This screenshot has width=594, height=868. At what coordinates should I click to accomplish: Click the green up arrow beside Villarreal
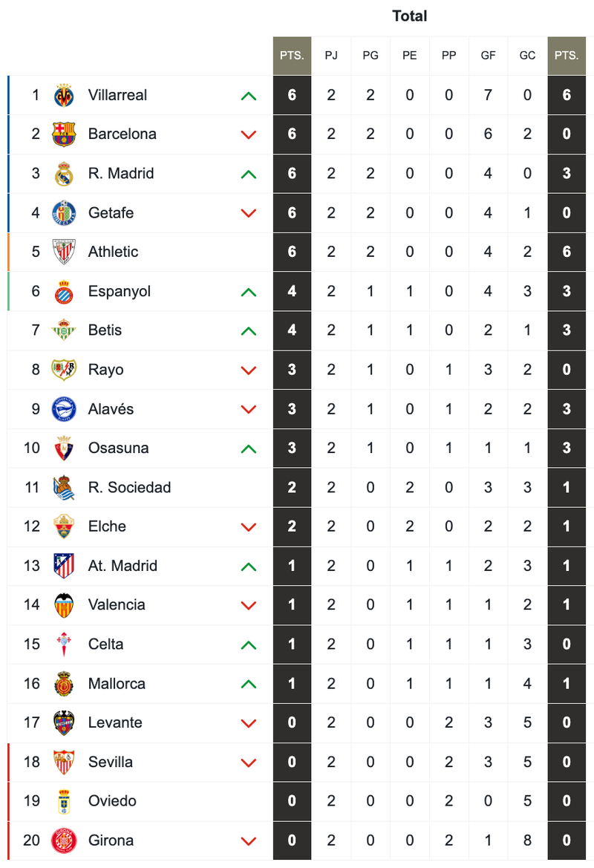[249, 96]
